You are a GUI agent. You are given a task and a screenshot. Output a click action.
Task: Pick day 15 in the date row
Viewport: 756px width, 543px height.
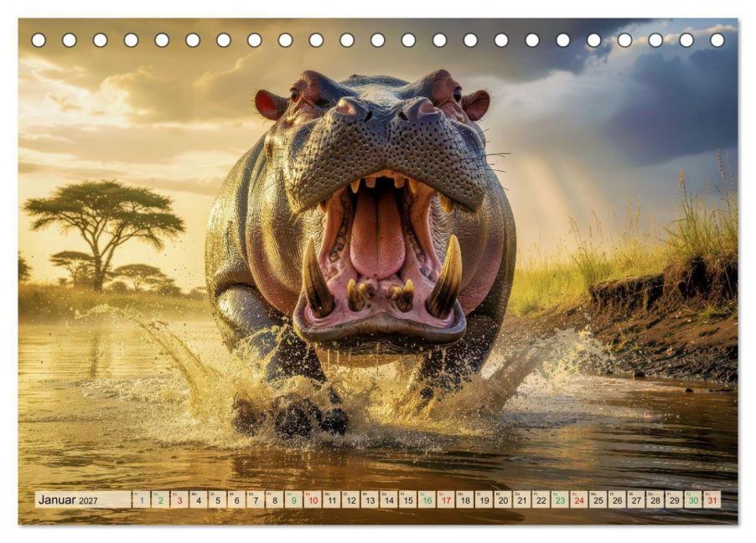408,499
